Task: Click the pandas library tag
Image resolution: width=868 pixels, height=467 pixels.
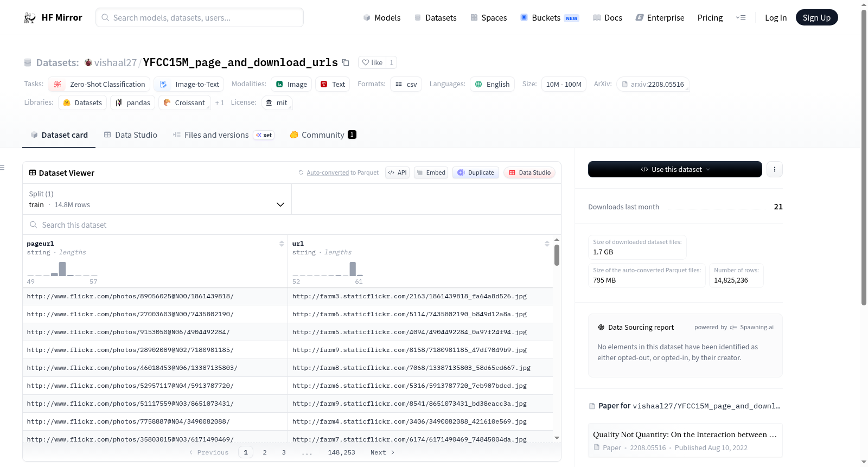Action: click(132, 103)
